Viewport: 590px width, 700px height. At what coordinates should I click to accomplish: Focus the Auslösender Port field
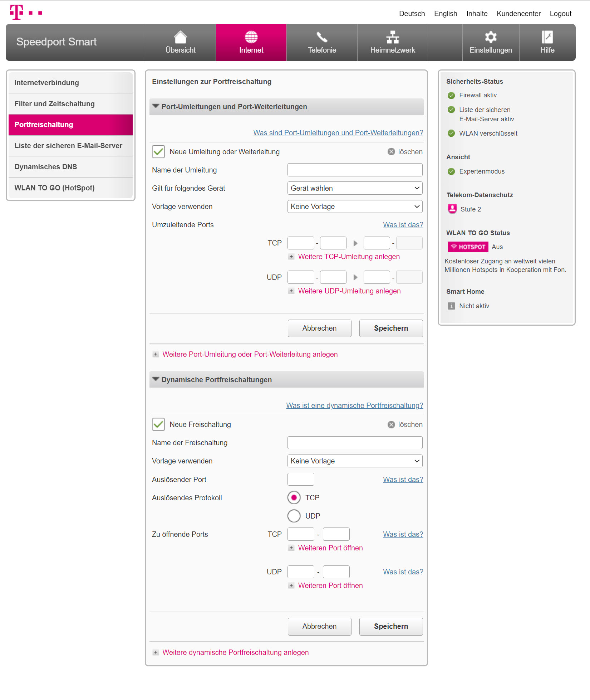coord(301,479)
